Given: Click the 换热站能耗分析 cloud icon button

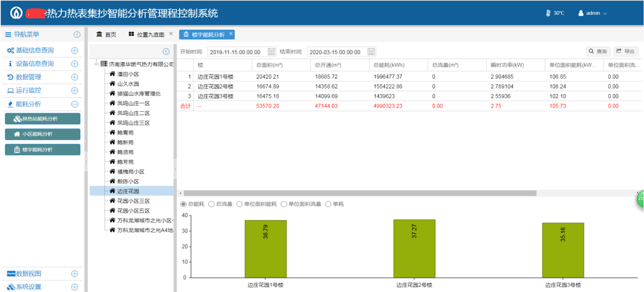Looking at the screenshot, I should [x=17, y=119].
